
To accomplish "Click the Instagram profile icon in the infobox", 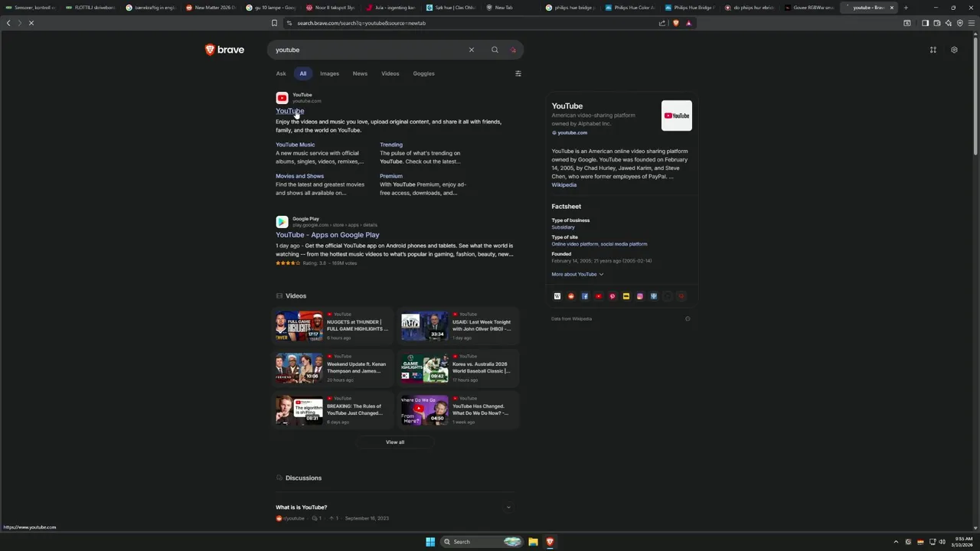I will click(640, 296).
